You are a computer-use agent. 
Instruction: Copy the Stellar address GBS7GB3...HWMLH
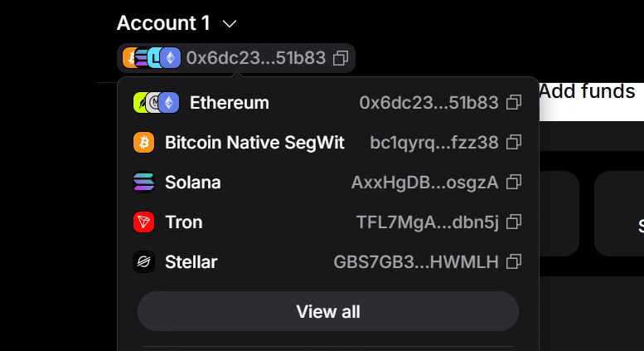point(514,262)
